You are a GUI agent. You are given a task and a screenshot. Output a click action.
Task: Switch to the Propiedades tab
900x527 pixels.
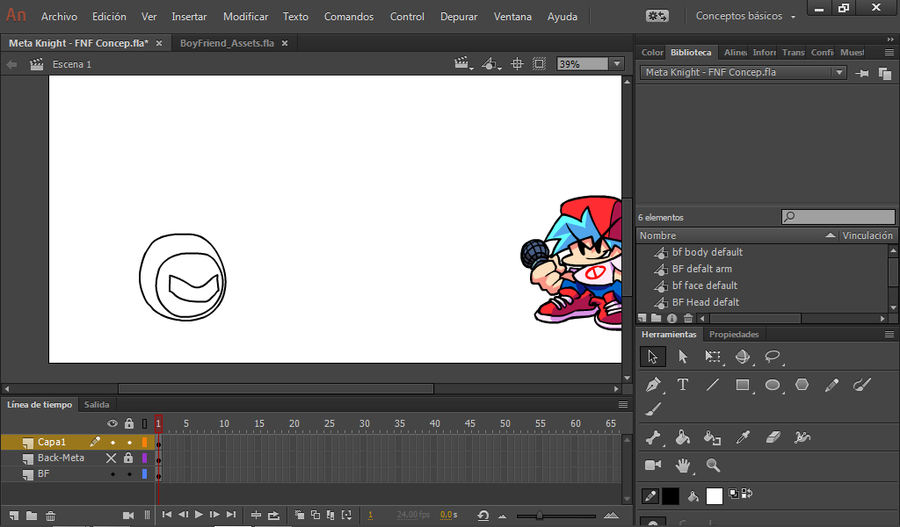tap(734, 334)
